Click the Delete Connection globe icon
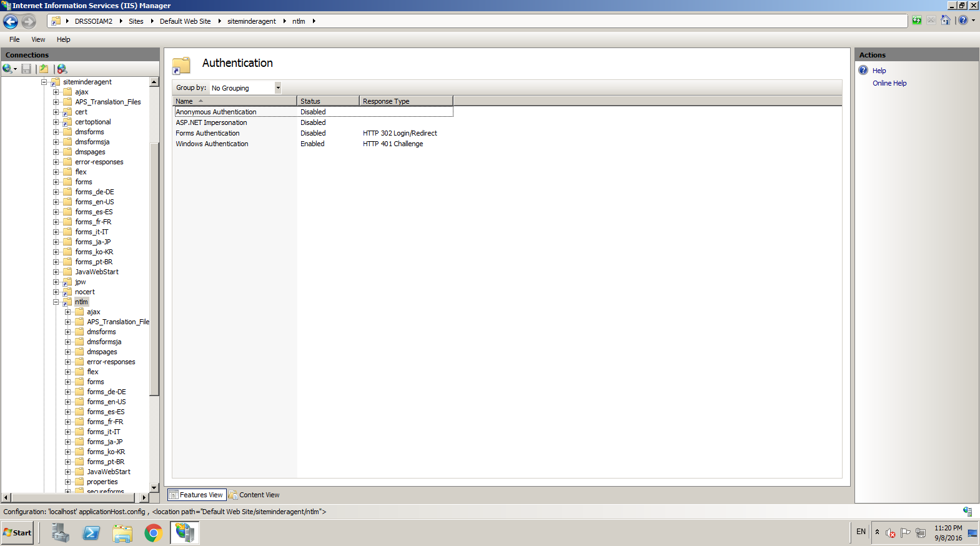This screenshot has width=980, height=546. [x=62, y=69]
